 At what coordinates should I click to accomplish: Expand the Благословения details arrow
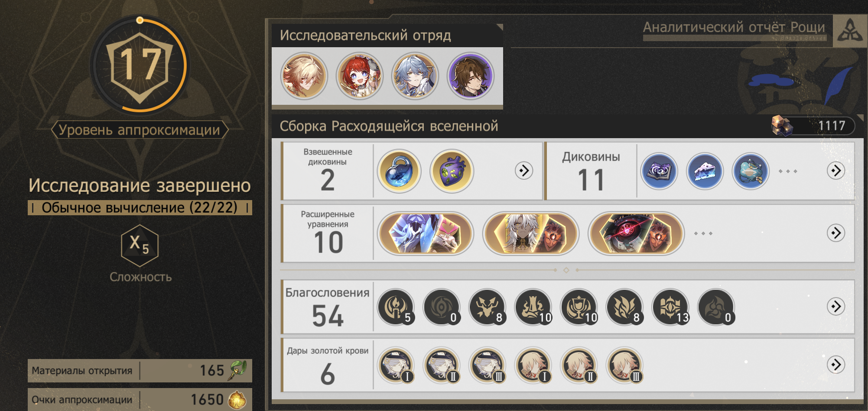(x=836, y=307)
